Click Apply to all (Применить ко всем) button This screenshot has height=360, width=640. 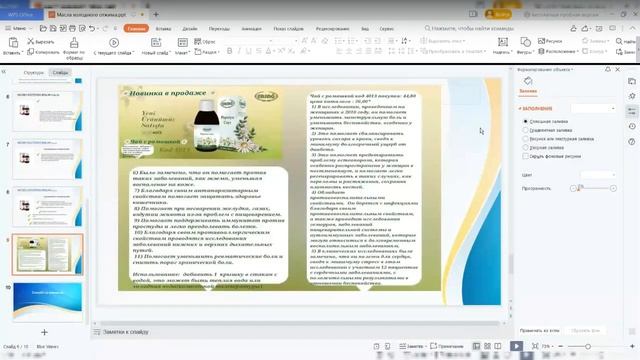click(540, 331)
